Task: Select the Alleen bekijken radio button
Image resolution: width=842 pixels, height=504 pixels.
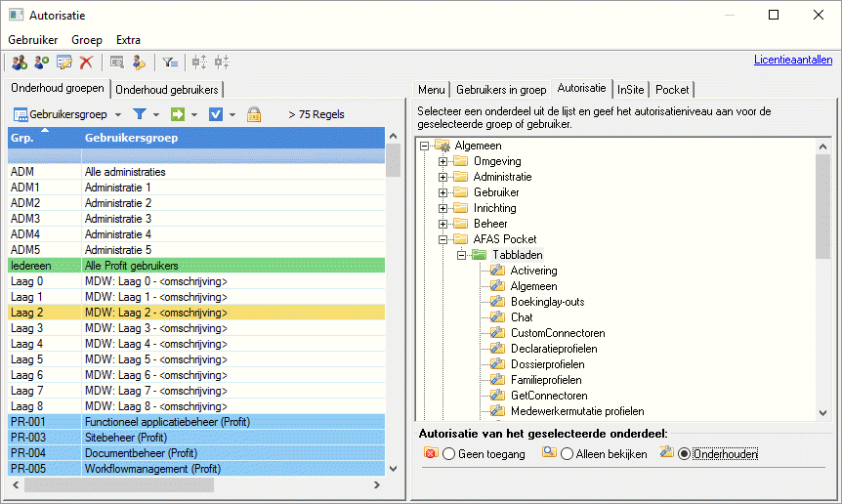Action: click(568, 454)
